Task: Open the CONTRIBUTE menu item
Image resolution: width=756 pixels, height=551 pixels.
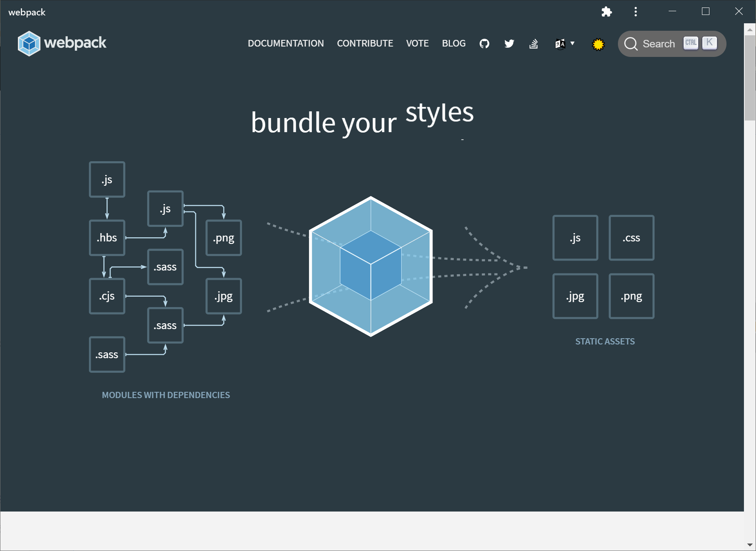Action: (365, 44)
